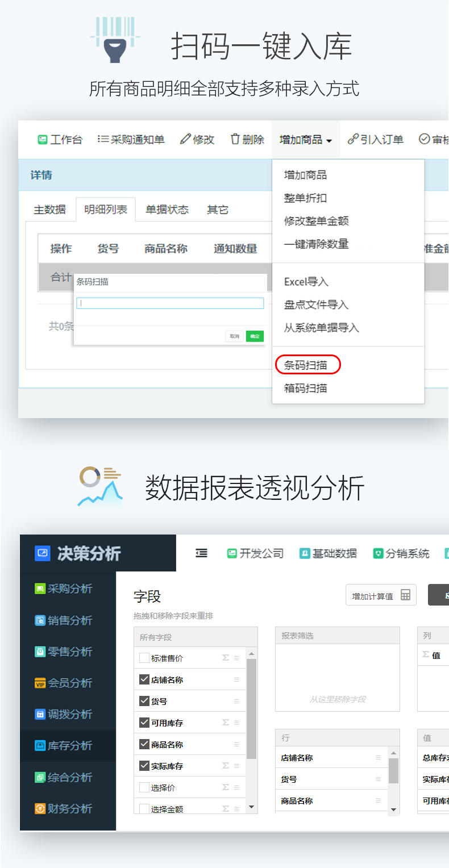
Task: Click the 删除 trash icon
Action: [235, 139]
